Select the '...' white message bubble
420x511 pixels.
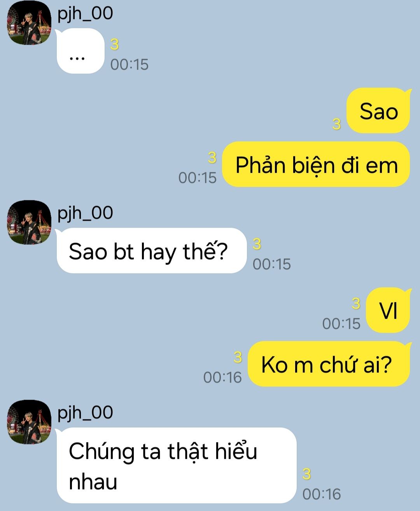(x=80, y=51)
